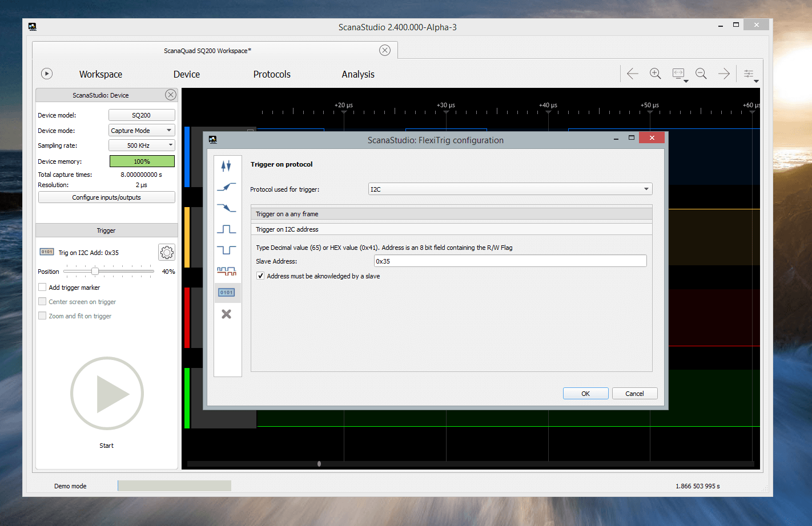The width and height of the screenshot is (812, 526).
Task: Click the X to disable triggering
Action: pyautogui.click(x=227, y=313)
